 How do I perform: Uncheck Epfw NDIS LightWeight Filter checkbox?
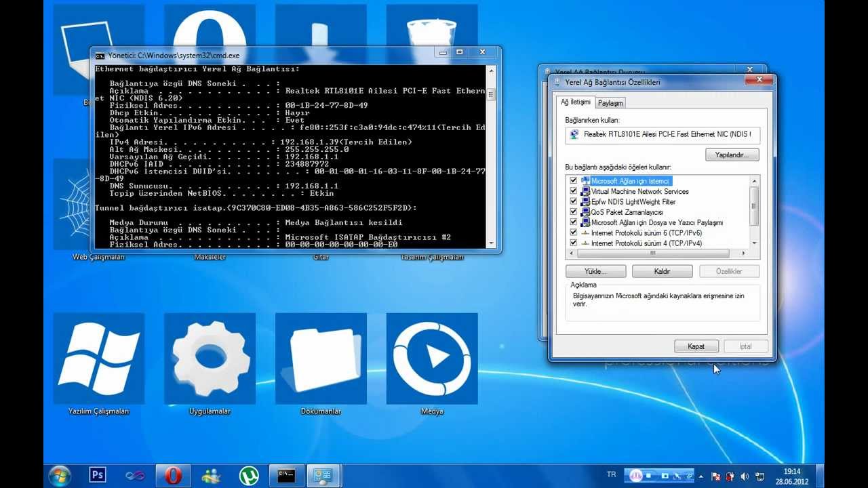(x=574, y=202)
